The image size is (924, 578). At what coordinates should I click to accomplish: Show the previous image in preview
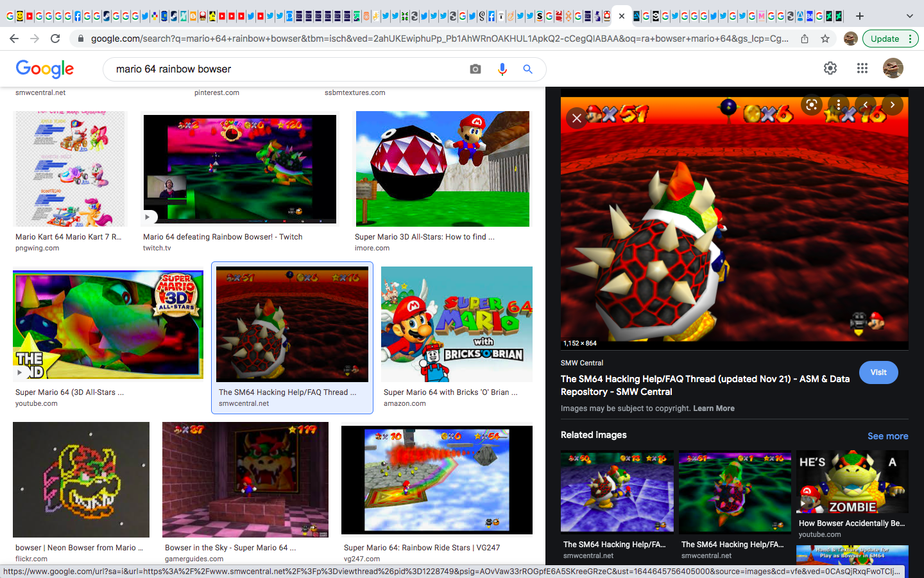(x=866, y=105)
